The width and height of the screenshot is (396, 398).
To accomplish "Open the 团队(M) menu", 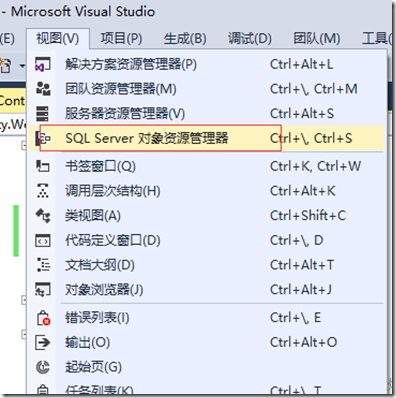I will (x=317, y=39).
